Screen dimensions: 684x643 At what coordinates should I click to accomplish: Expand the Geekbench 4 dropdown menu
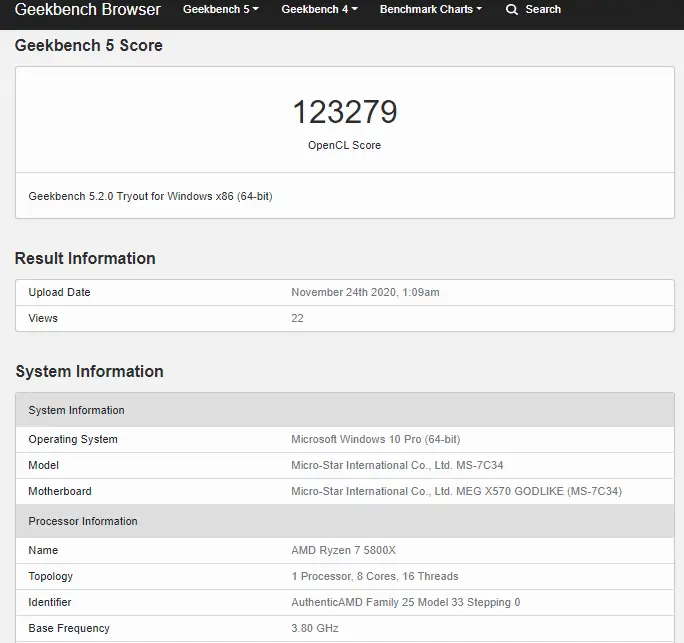tap(319, 9)
